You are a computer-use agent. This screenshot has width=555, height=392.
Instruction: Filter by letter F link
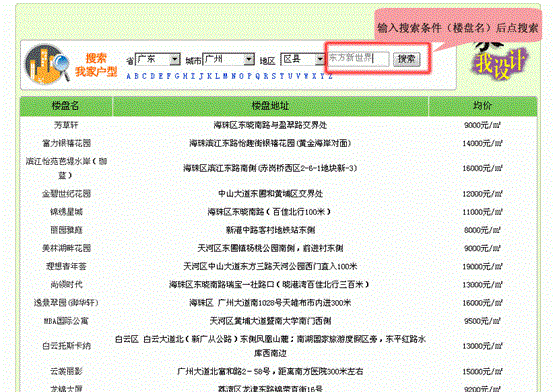click(168, 76)
